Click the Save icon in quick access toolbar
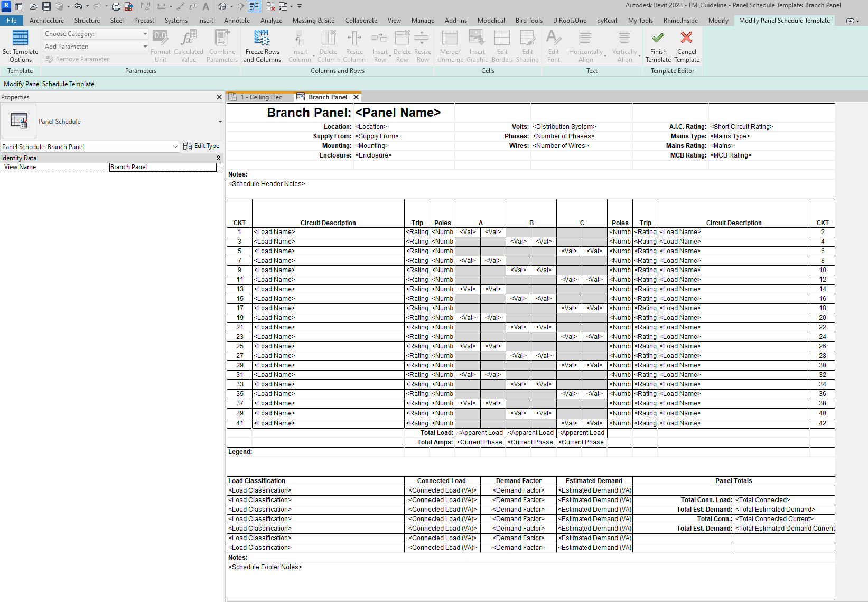 46,6
